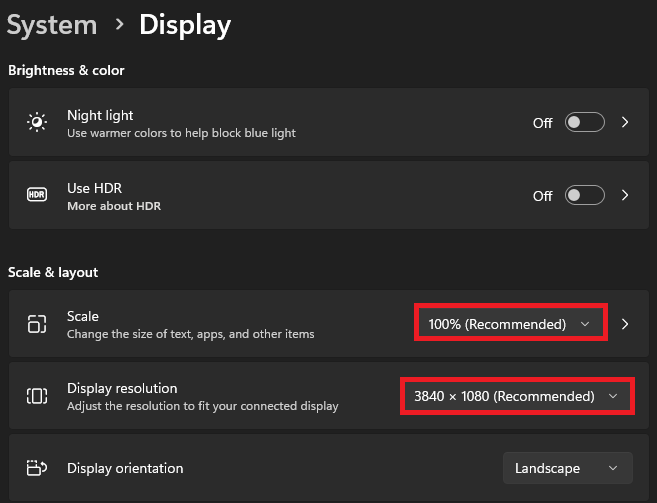Viewport: 657px width, 503px height.
Task: Click the Display orientation icon
Action: 36,468
